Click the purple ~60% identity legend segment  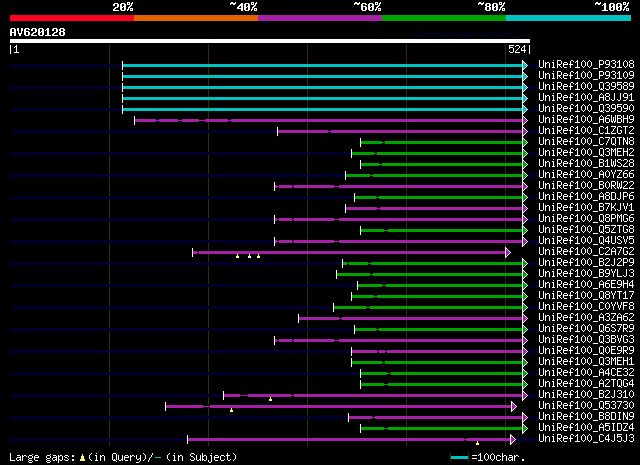[320, 18]
